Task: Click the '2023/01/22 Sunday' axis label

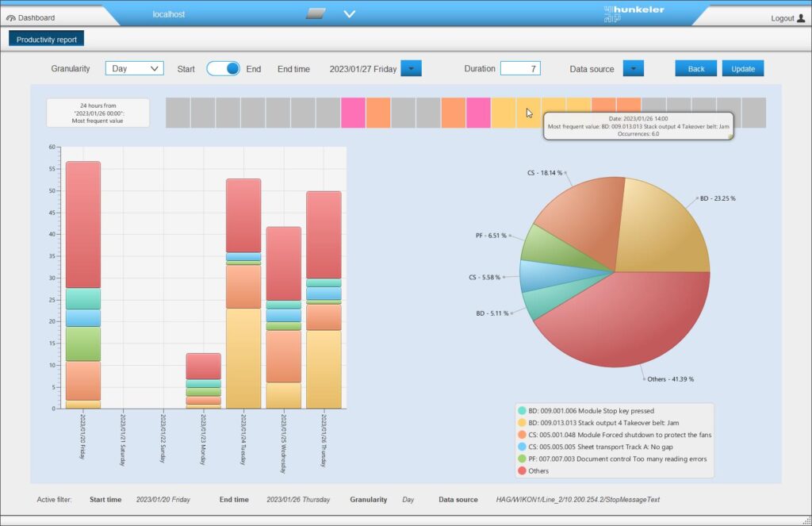Action: coord(163,438)
